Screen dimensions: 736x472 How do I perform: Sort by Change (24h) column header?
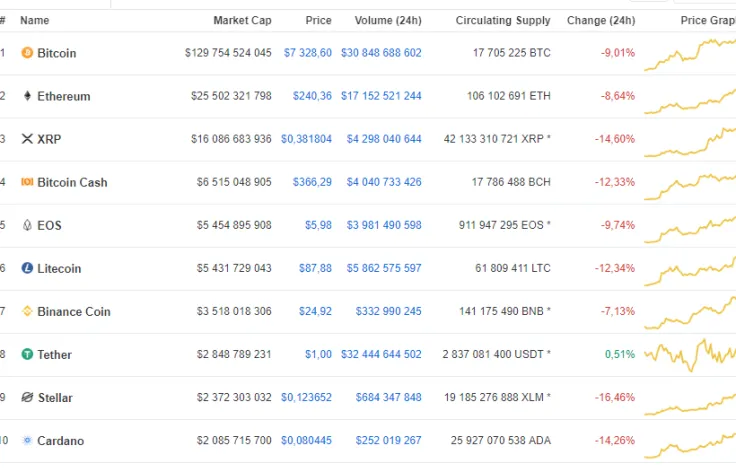(600, 20)
